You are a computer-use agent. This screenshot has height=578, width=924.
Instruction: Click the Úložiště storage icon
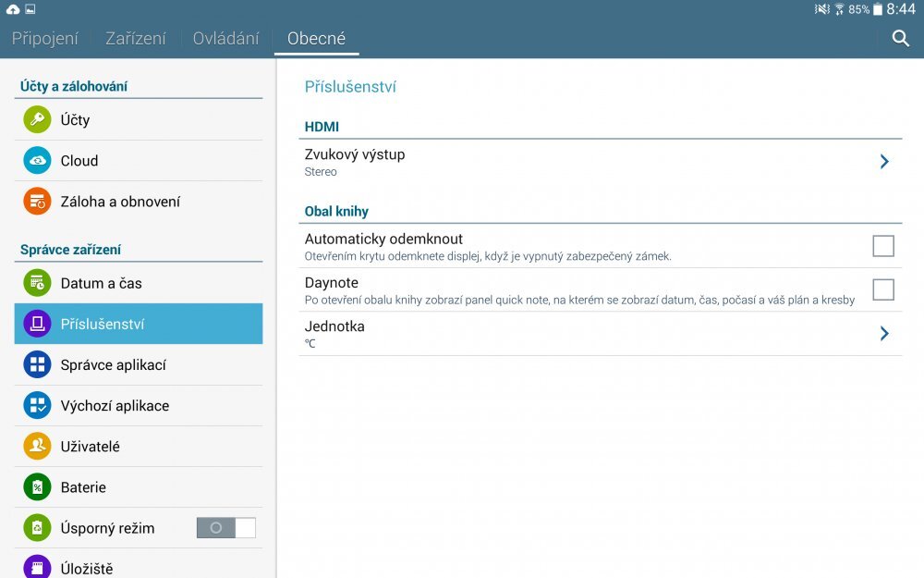[x=37, y=567]
